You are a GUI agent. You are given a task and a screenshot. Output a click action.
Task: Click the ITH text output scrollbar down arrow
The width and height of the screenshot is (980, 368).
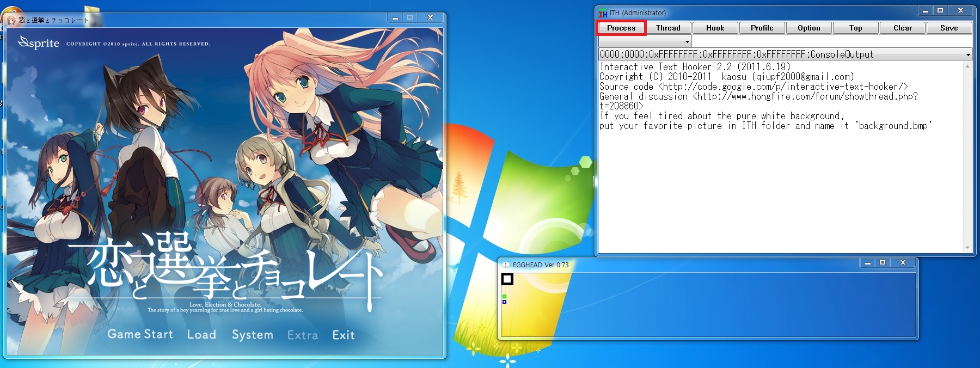click(x=967, y=248)
